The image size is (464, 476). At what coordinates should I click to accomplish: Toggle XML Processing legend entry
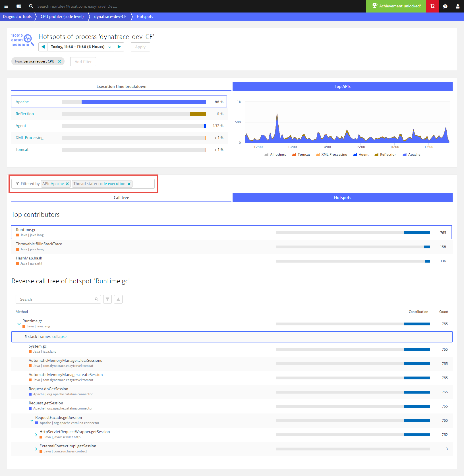(x=332, y=155)
